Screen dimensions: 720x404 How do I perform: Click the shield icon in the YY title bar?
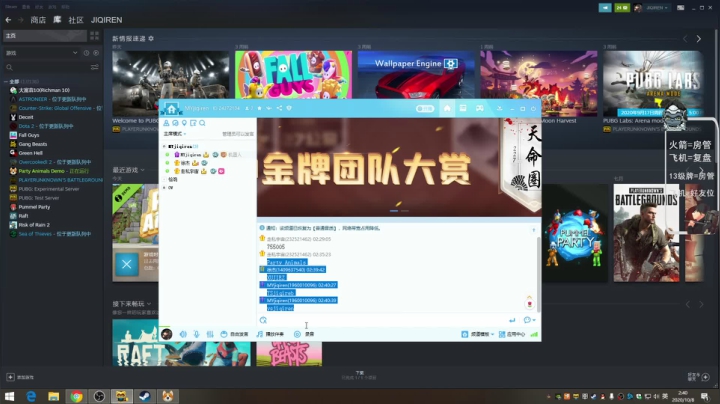pos(289,108)
